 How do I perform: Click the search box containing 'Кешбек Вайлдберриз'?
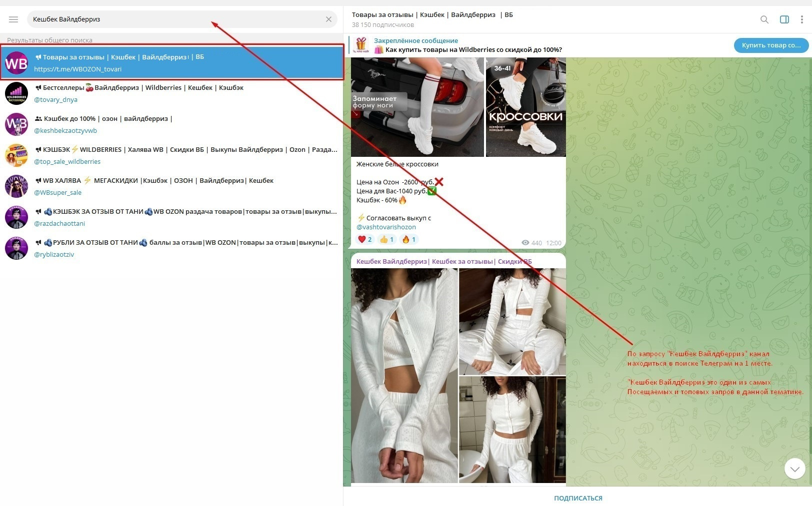click(x=182, y=19)
